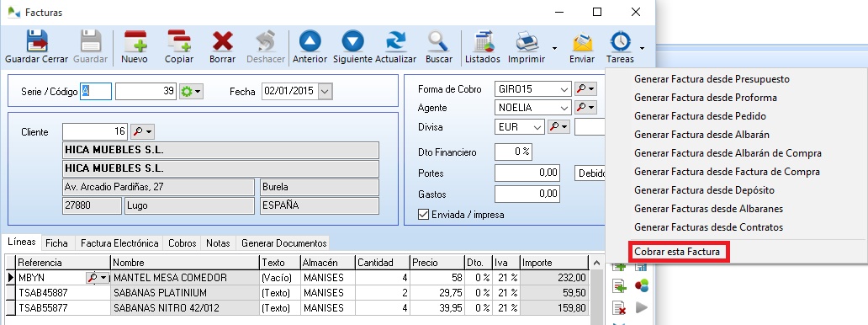Screen dimensions: 868x325
Task: Select Generar Factura desde Proforma
Action: coord(705,98)
